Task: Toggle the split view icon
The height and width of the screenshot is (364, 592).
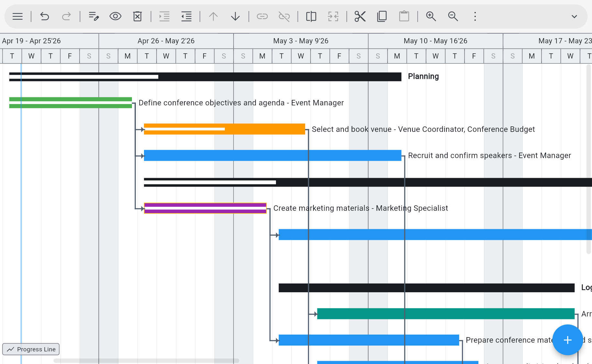Action: [x=311, y=16]
